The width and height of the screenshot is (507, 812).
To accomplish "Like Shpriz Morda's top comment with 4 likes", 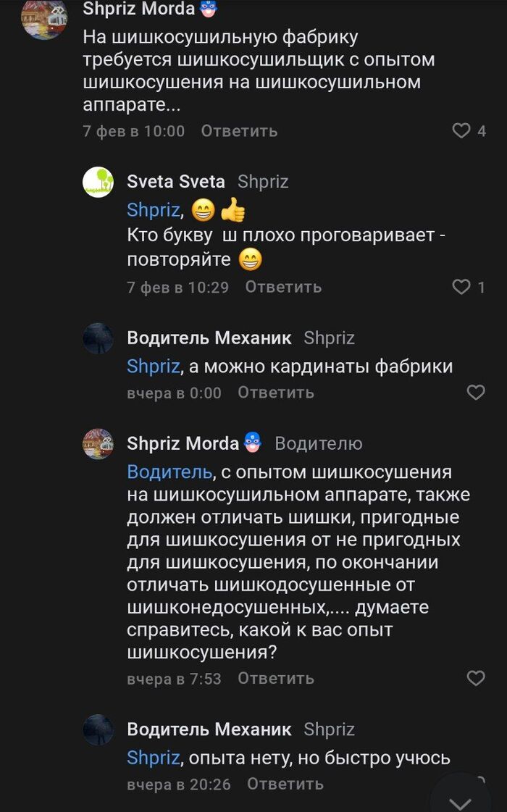I will pyautogui.click(x=461, y=131).
